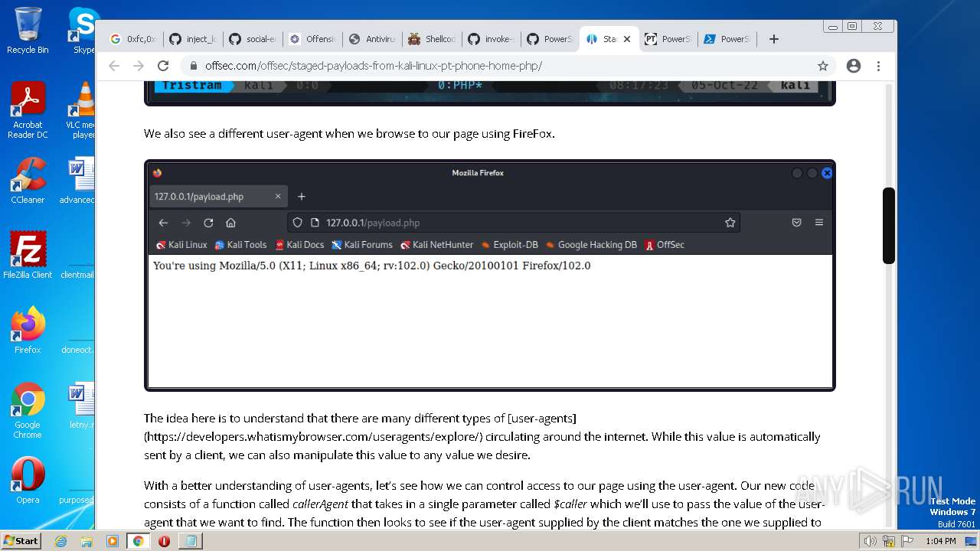Close the active Stag tab
The width and height of the screenshot is (980, 551).
click(627, 39)
